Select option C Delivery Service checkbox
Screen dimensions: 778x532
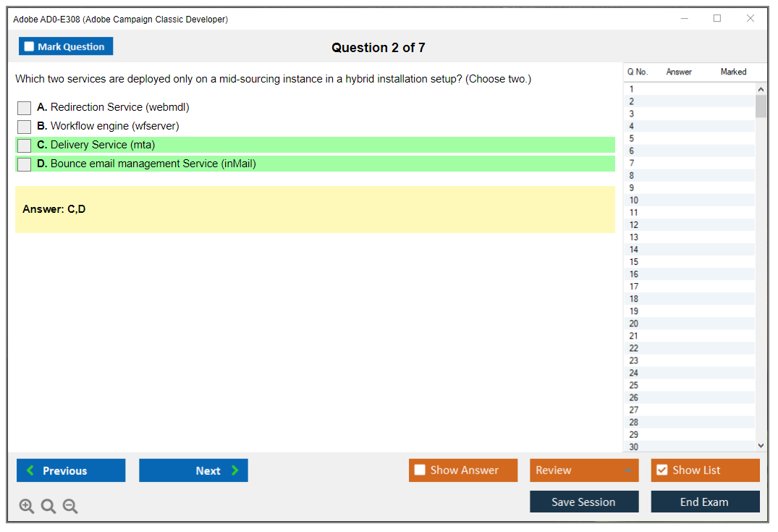[x=24, y=145]
